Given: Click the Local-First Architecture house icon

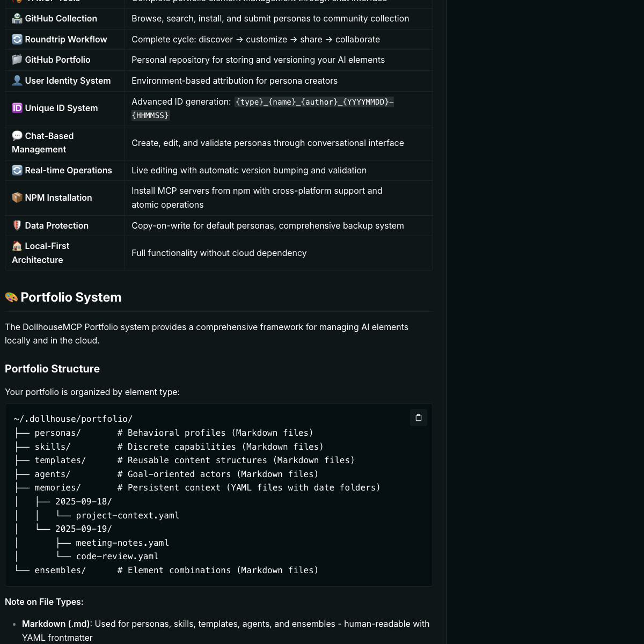Looking at the screenshot, I should 17,246.
